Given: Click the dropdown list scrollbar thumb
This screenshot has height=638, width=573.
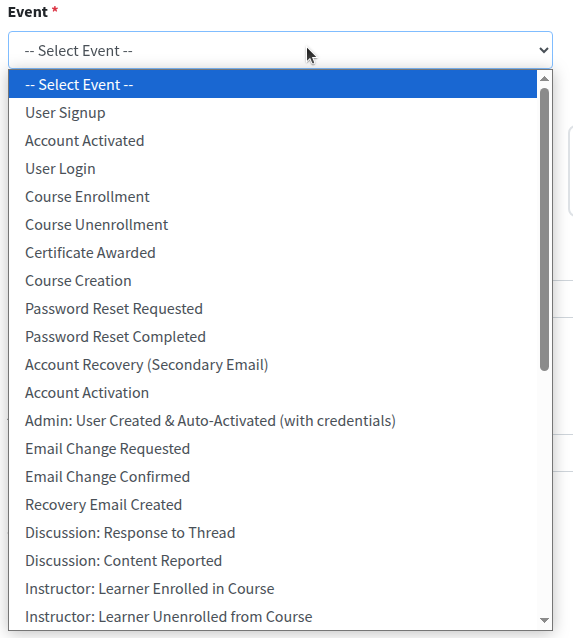Looking at the screenshot, I should pos(544,229).
